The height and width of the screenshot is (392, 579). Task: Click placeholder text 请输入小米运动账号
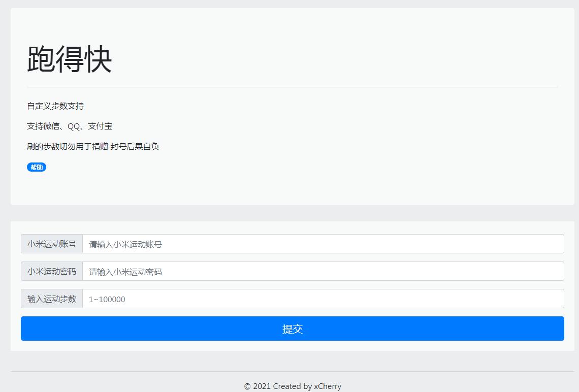point(124,243)
